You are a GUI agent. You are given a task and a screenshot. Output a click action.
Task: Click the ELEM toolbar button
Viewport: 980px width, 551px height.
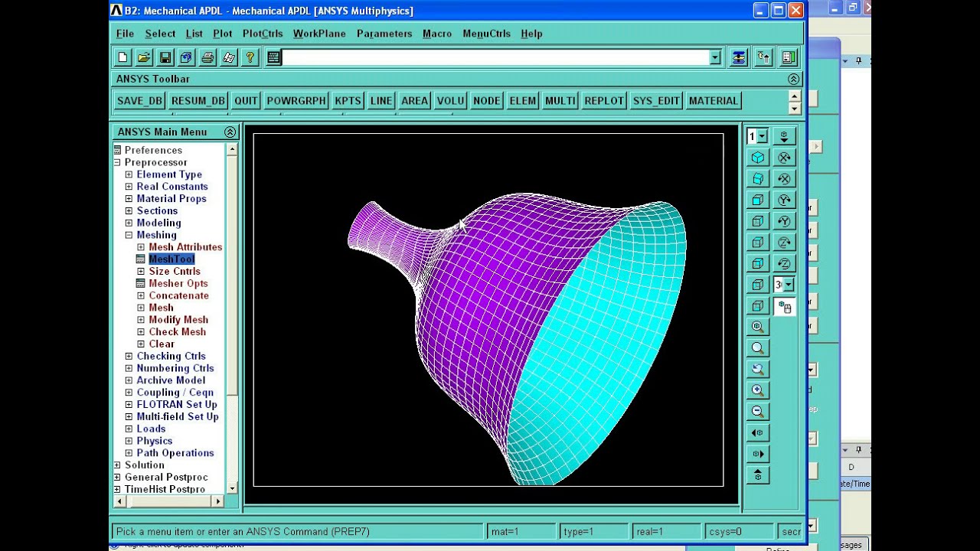523,101
